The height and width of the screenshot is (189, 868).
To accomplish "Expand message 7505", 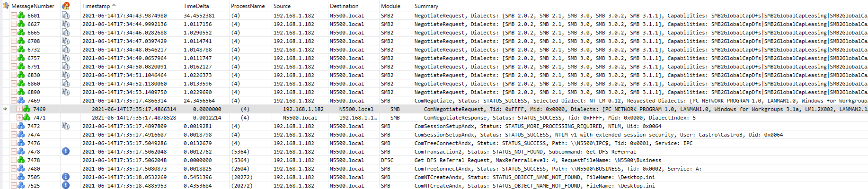I will tap(14, 177).
